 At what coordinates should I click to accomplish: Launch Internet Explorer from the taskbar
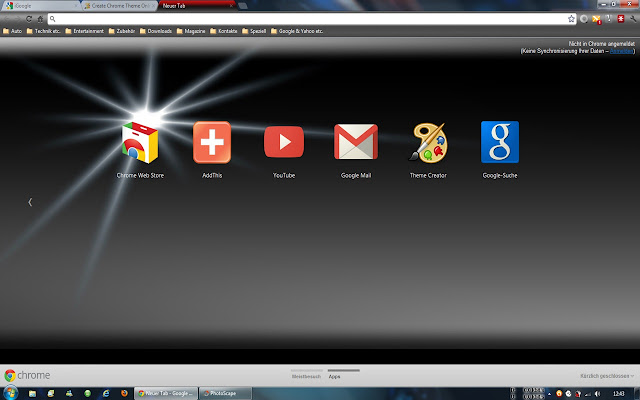[106, 393]
